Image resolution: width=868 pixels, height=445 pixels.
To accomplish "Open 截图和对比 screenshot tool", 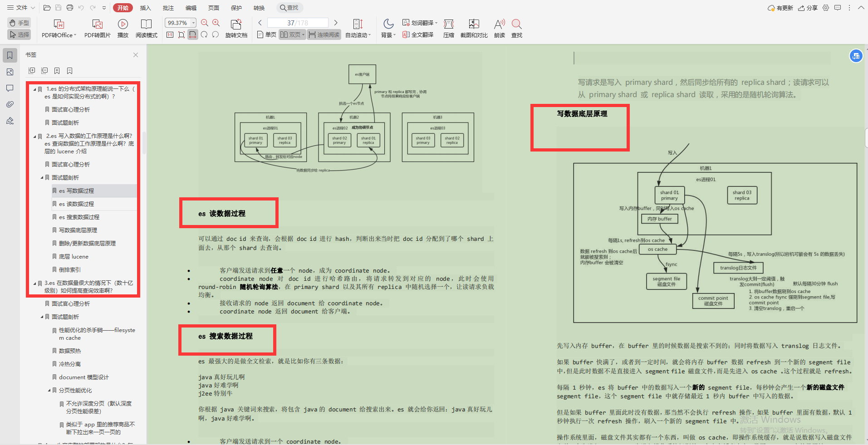I will tap(474, 29).
